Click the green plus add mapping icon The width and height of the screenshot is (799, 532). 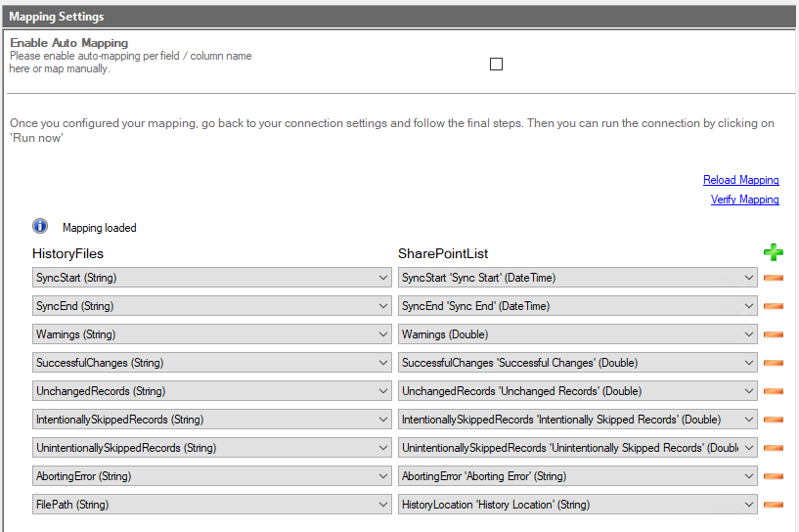(x=774, y=253)
